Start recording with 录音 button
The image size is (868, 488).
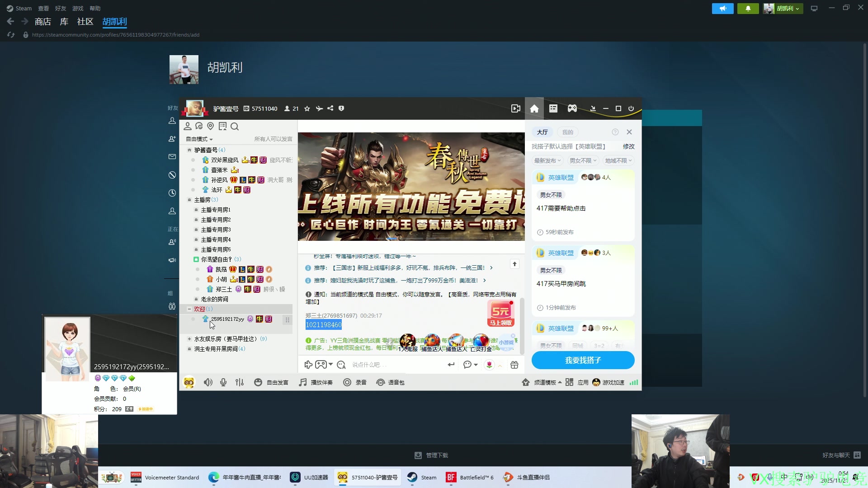pos(355,383)
